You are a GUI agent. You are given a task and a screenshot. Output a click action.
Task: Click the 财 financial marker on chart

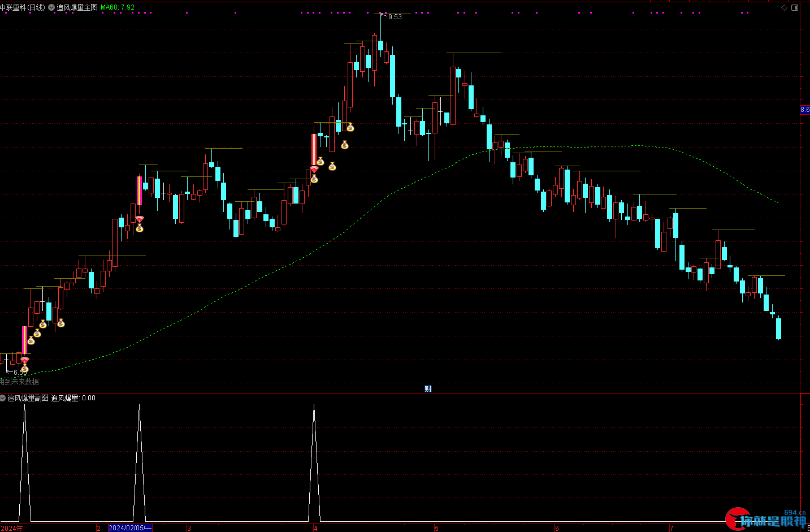point(428,388)
